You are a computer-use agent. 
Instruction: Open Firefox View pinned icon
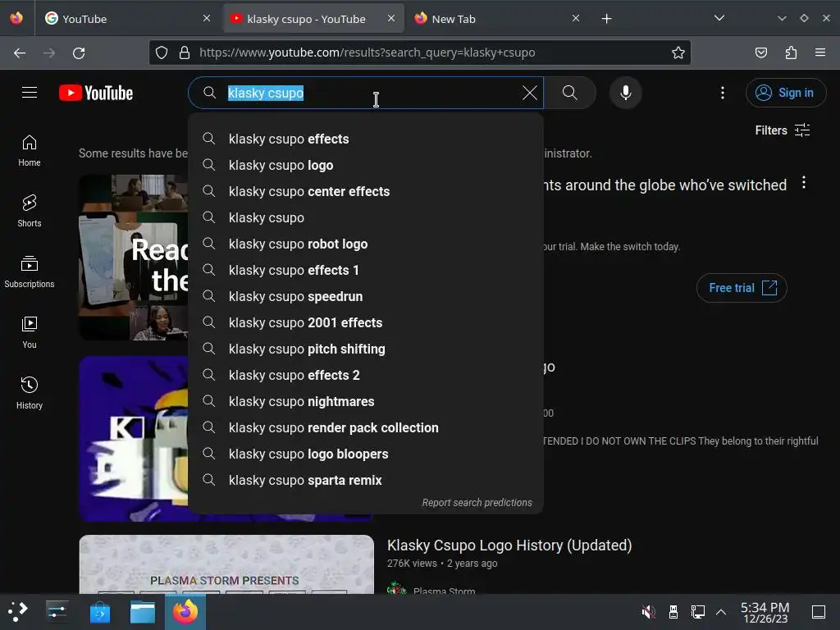[x=16, y=18]
